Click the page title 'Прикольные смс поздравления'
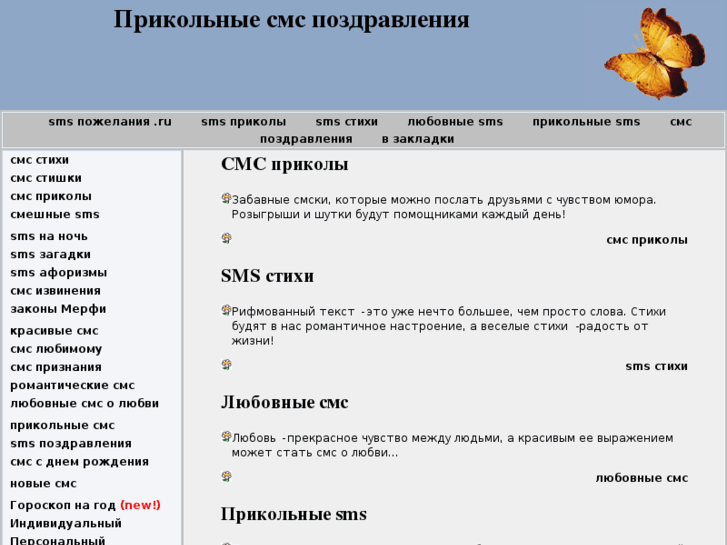727x545 pixels. (292, 20)
